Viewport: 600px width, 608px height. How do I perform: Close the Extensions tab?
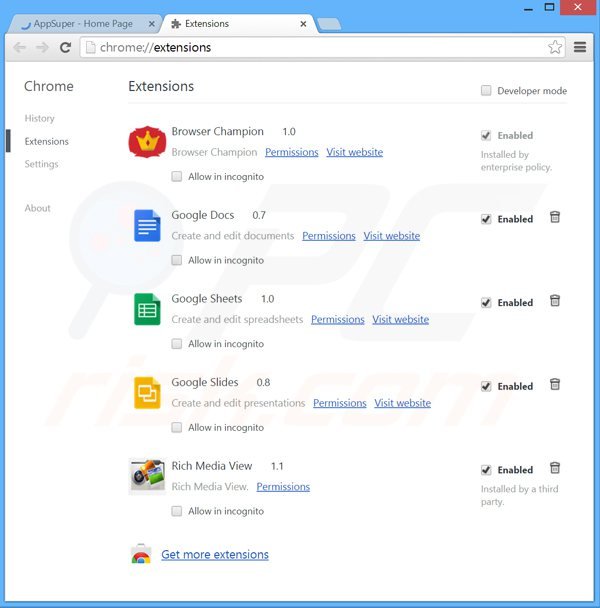303,24
